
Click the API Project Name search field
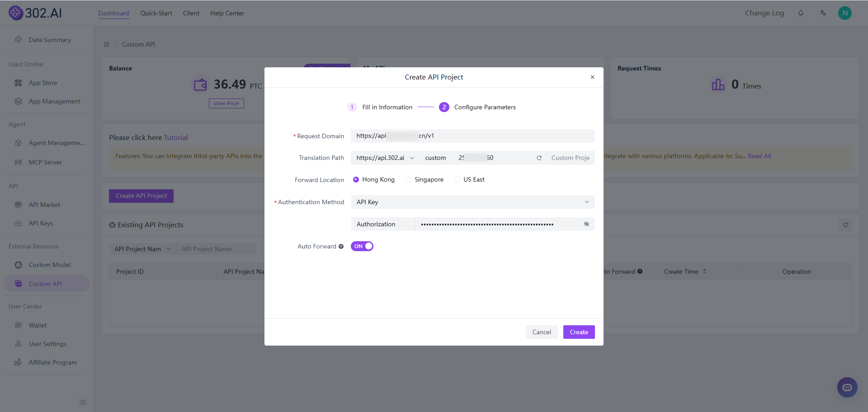click(216, 249)
